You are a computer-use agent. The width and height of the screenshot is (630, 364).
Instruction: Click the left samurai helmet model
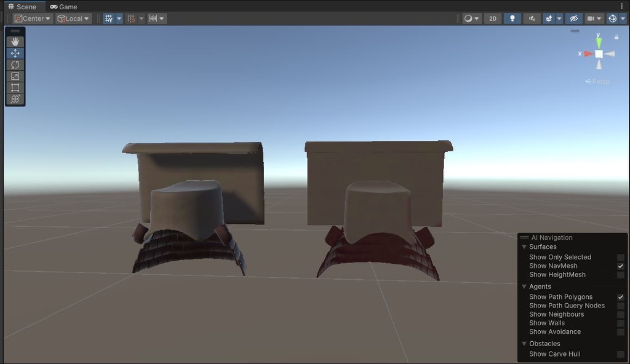[x=193, y=208]
